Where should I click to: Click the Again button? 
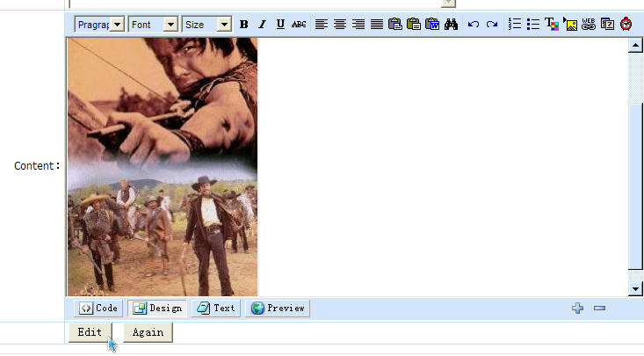click(x=148, y=332)
